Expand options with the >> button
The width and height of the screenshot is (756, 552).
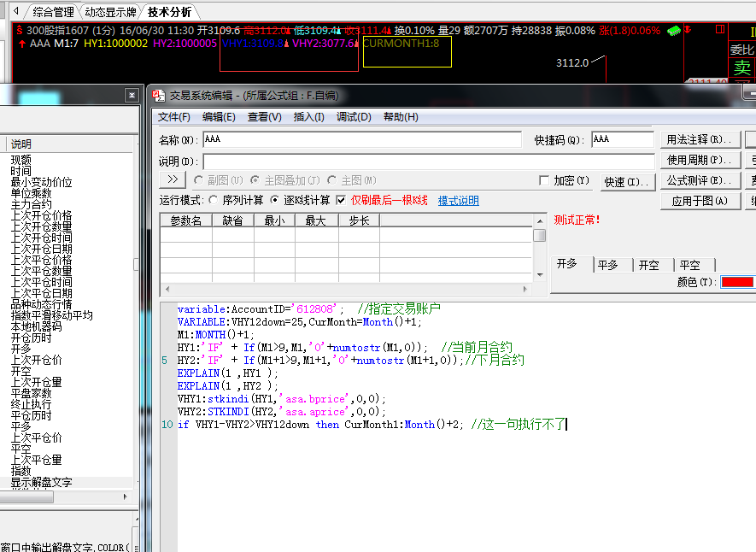(173, 179)
